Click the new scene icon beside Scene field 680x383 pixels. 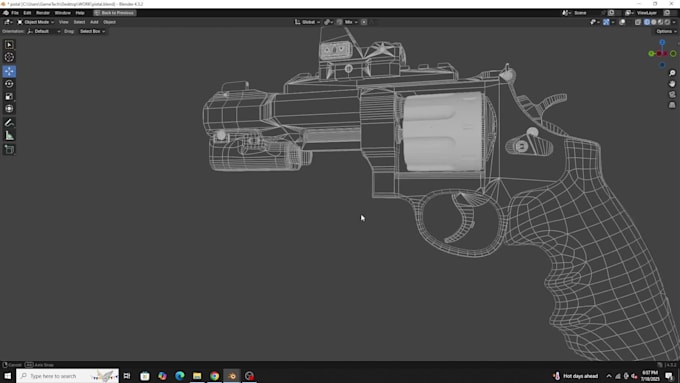click(x=611, y=13)
